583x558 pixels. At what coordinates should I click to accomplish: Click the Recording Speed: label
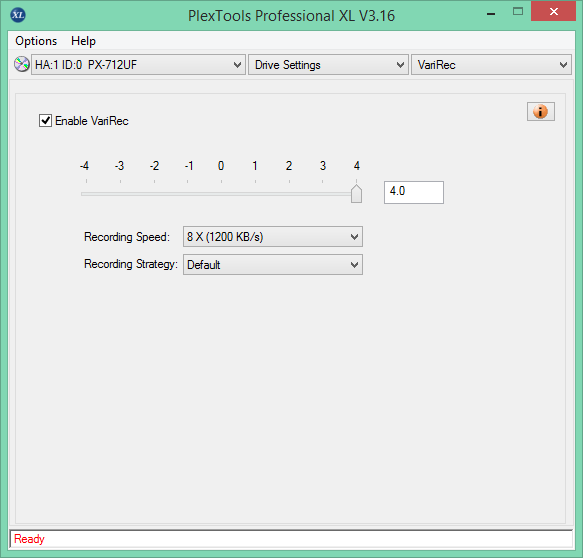(x=127, y=237)
